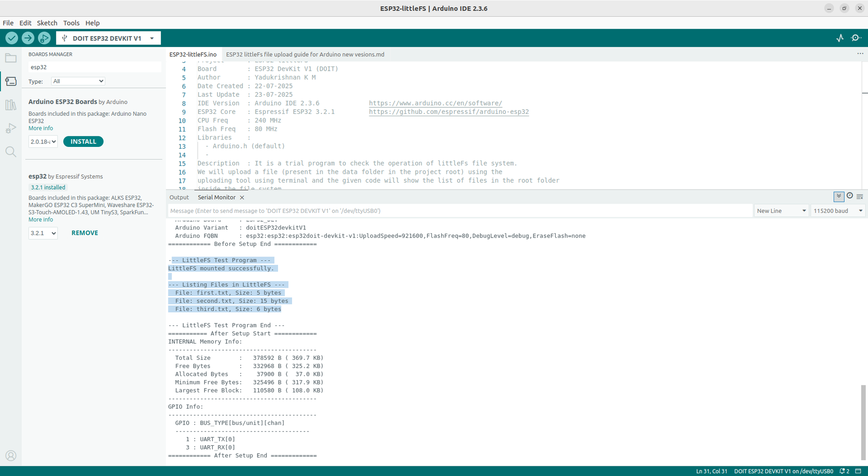The image size is (868, 476).
Task: Click the Ln 31, Col 31 status entry
Action: point(711,471)
